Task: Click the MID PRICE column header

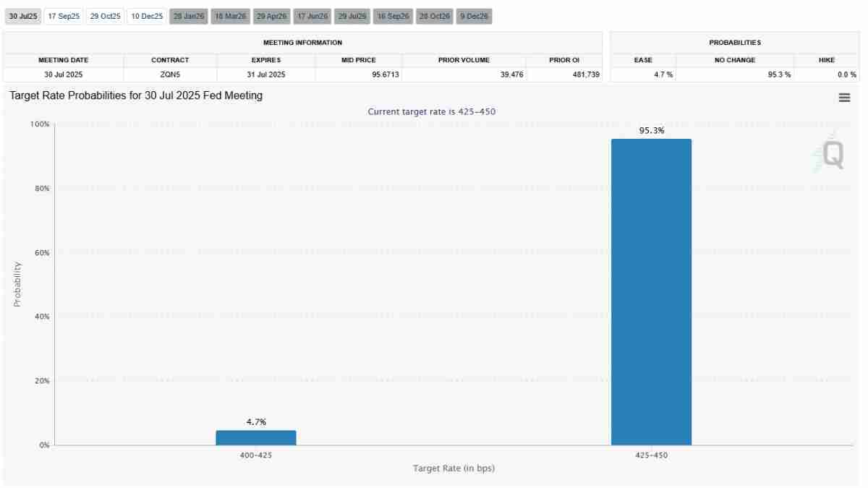Action: click(359, 60)
